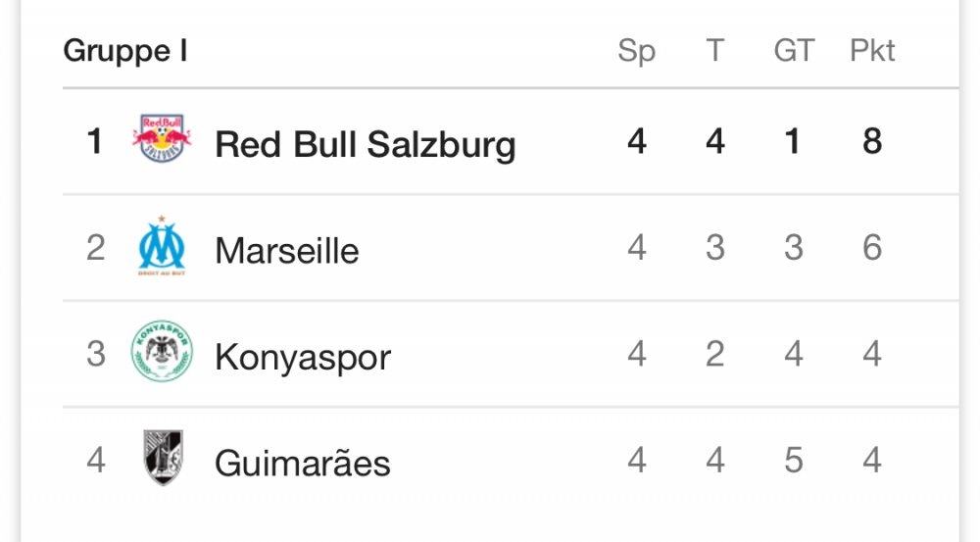Click Guimarães goals-against value 5
Viewport: 980px width, 542px height.
point(794,460)
